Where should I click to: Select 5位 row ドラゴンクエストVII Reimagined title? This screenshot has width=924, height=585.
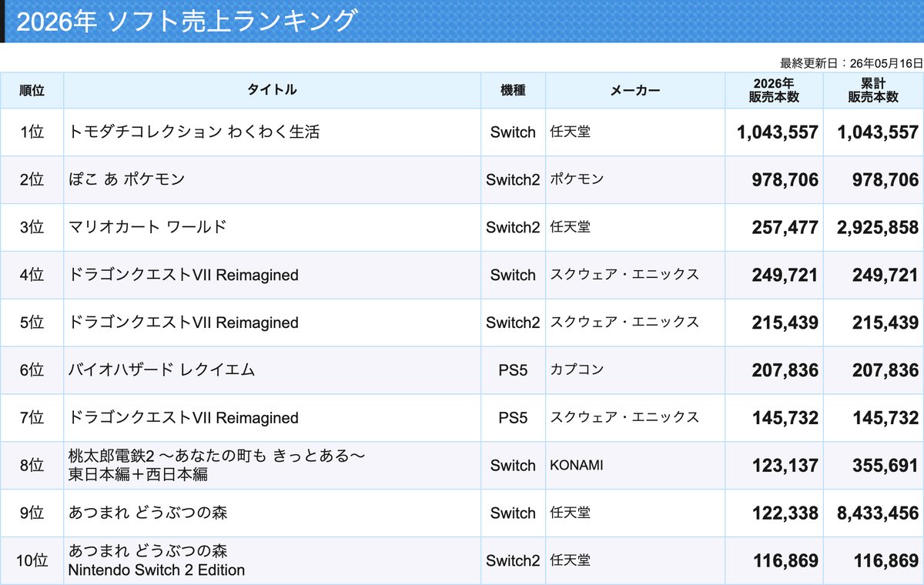click(x=183, y=323)
